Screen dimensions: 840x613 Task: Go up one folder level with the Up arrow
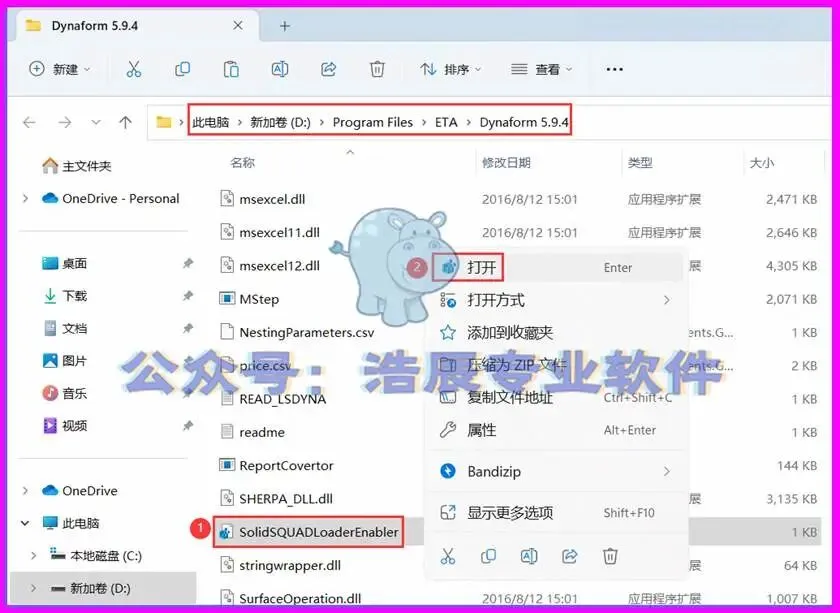click(125, 123)
